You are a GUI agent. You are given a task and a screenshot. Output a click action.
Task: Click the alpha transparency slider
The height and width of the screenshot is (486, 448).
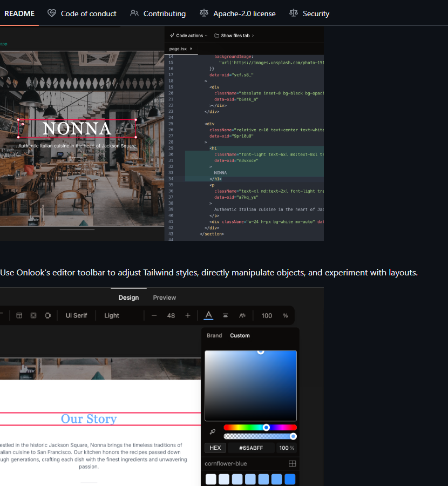coord(260,436)
